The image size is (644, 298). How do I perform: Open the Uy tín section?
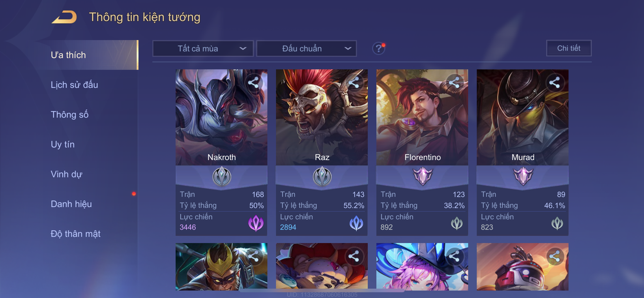tap(63, 144)
